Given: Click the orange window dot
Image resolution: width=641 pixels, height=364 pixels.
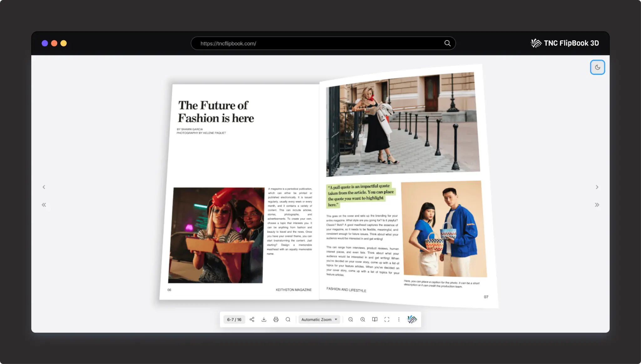Looking at the screenshot, I should point(54,43).
